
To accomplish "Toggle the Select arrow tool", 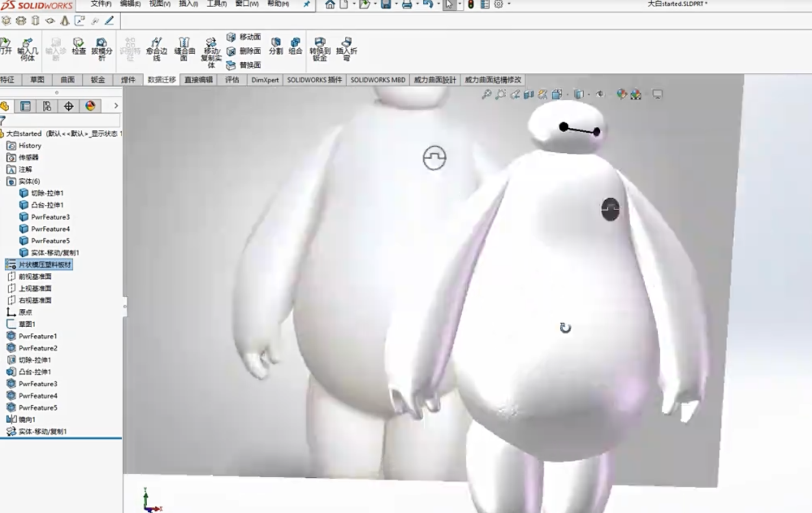I will click(x=449, y=4).
